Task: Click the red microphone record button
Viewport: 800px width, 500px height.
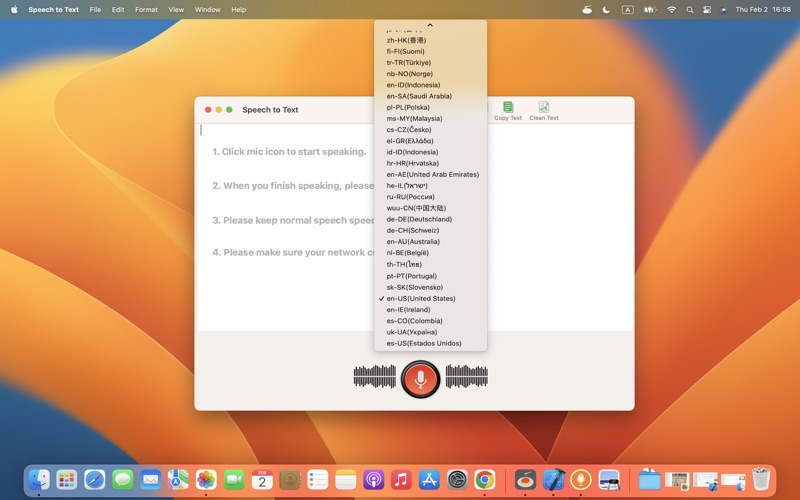Action: pyautogui.click(x=420, y=379)
